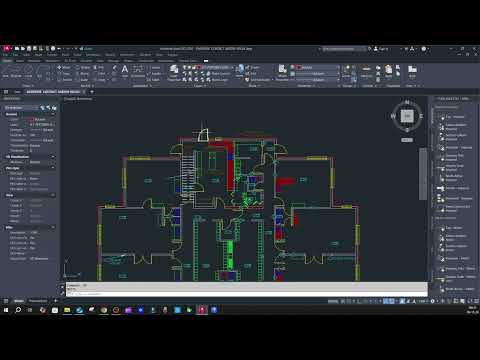This screenshot has height=360, width=480.
Task: Click the command line customize wrench icon
Action: click(62, 293)
